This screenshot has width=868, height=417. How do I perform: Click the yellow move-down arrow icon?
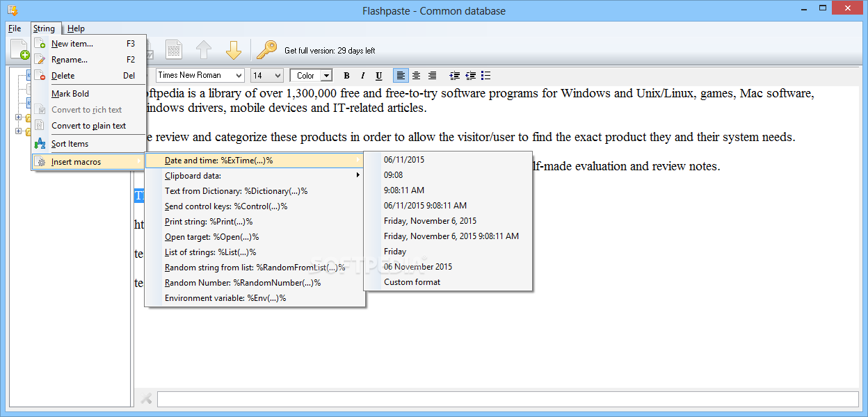[234, 50]
